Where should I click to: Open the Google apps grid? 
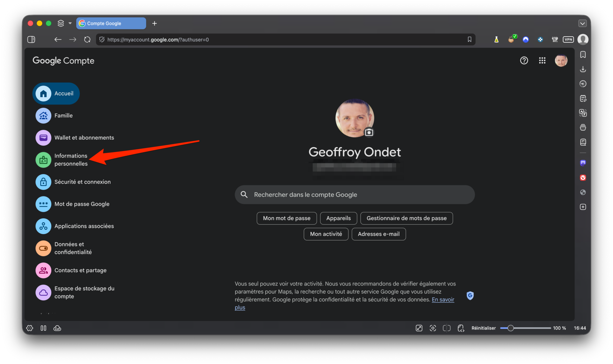(x=542, y=61)
